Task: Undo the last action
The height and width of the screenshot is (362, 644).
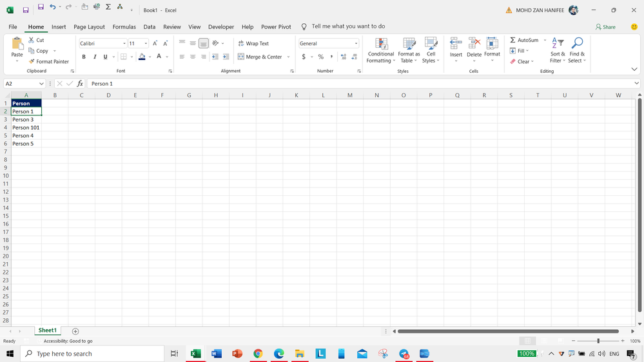Action: 53,7
